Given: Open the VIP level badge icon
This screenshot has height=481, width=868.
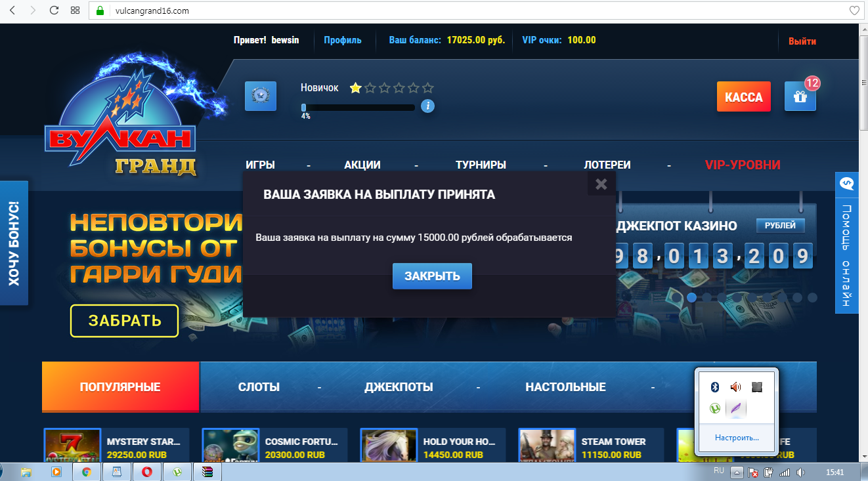Looking at the screenshot, I should click(261, 96).
